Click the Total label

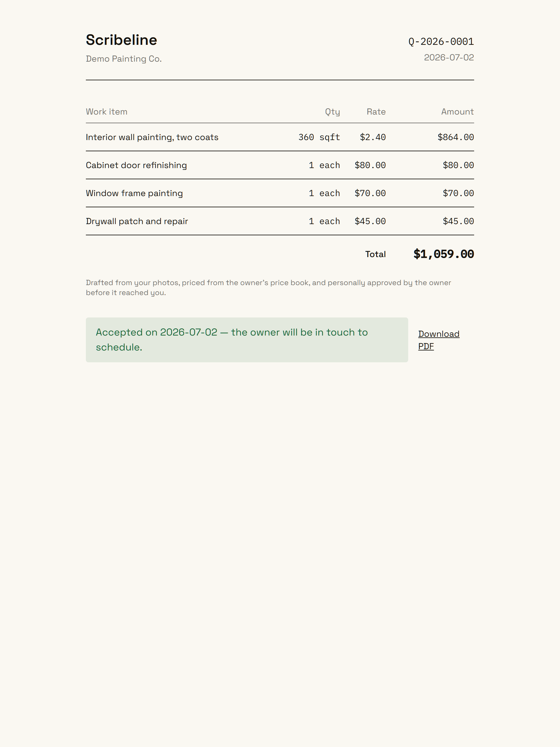pos(376,254)
